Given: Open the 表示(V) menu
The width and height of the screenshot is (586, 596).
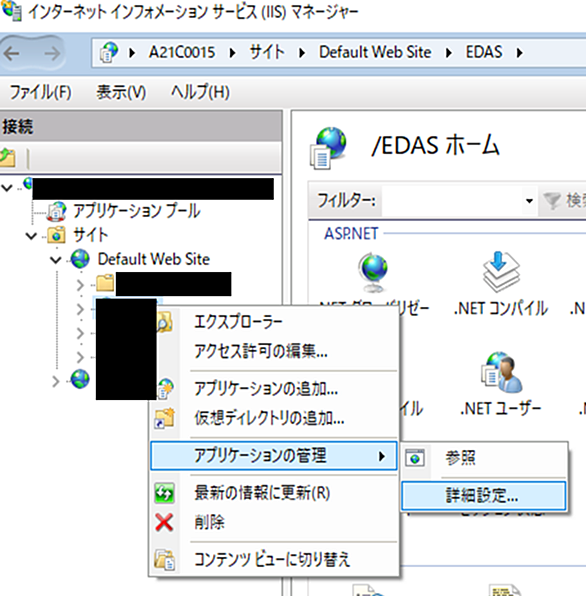Looking at the screenshot, I should pos(121,92).
